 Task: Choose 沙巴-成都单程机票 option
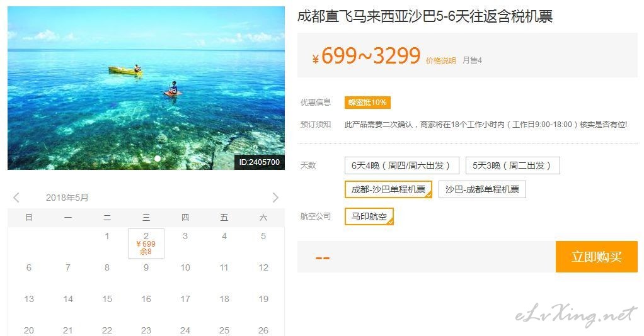pyautogui.click(x=482, y=189)
